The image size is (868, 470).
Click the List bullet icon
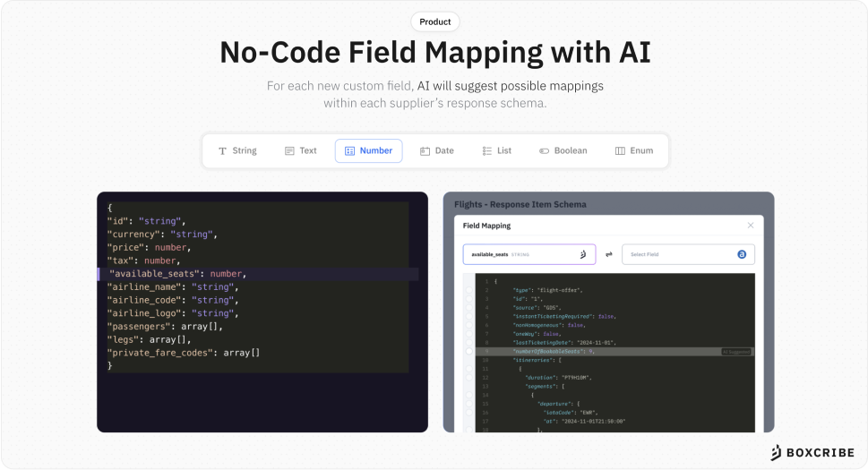[487, 151]
